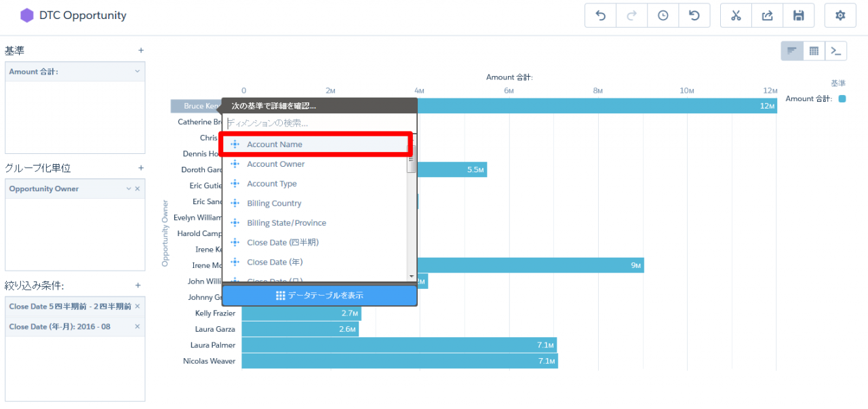The image size is (868, 409).
Task: Click the dimension list scroll-down arrow
Action: 411,277
